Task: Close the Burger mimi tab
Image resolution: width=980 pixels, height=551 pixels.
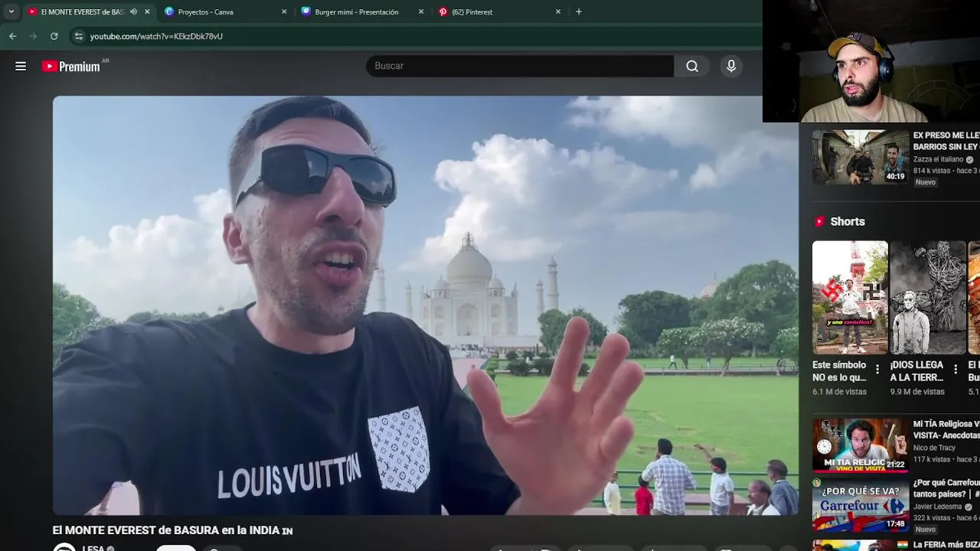Action: coord(421,11)
